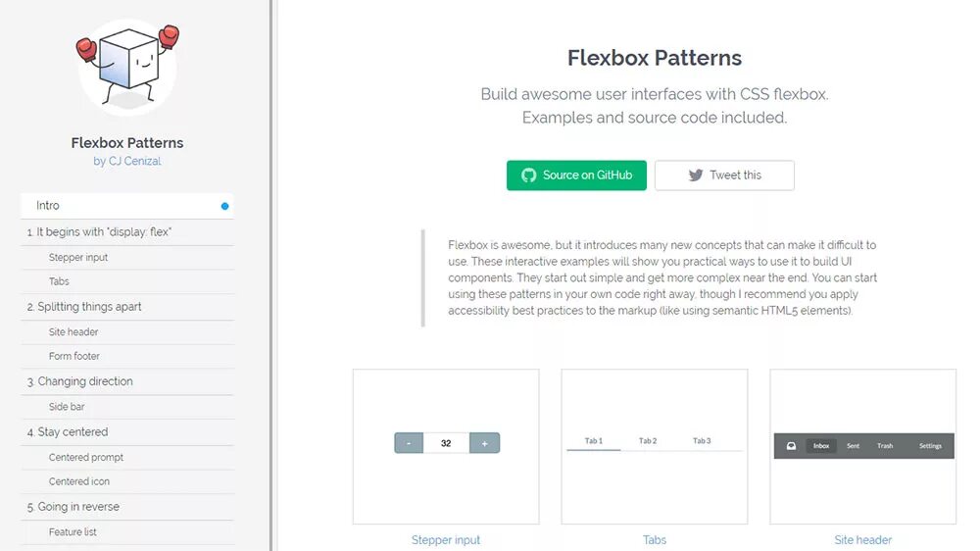
Task: Open the Site header caption link
Action: [862, 540]
